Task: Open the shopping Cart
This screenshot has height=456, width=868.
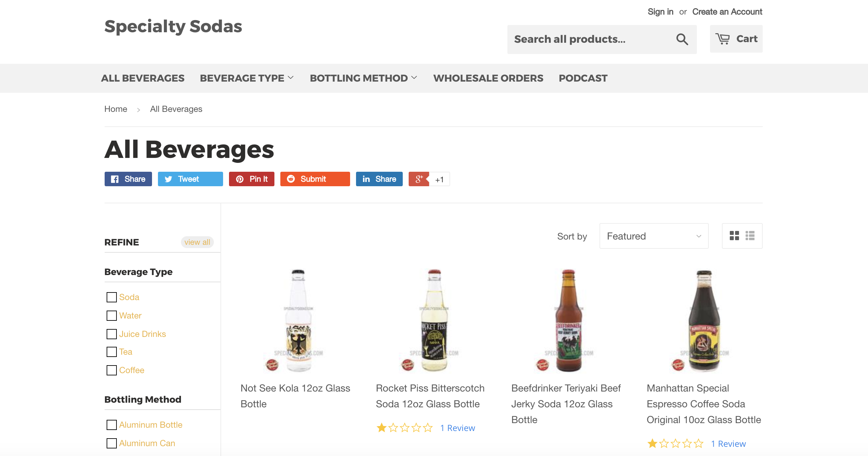Action: pos(736,39)
